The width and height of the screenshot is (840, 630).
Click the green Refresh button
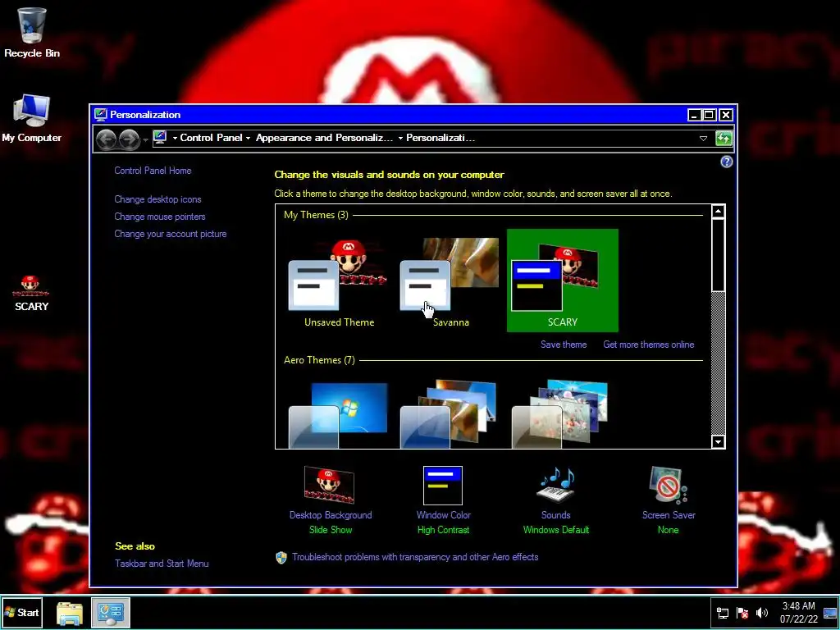724,139
